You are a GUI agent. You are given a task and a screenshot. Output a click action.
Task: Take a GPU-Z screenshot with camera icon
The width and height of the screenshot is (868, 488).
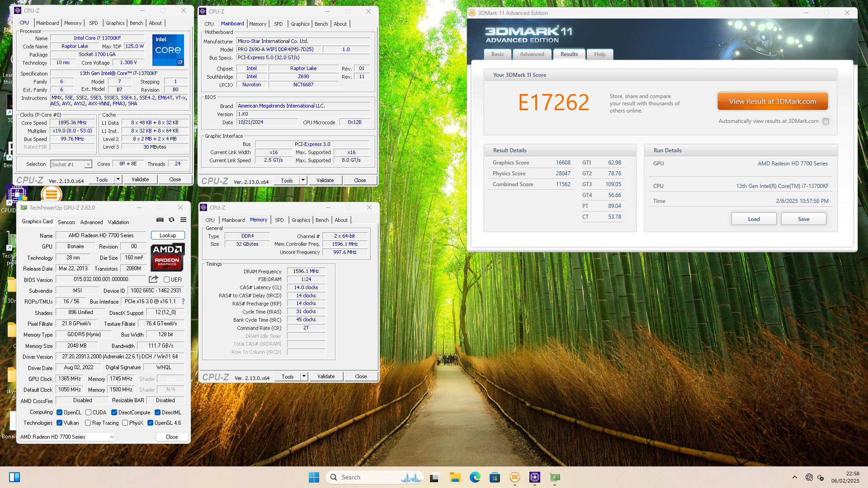click(160, 220)
